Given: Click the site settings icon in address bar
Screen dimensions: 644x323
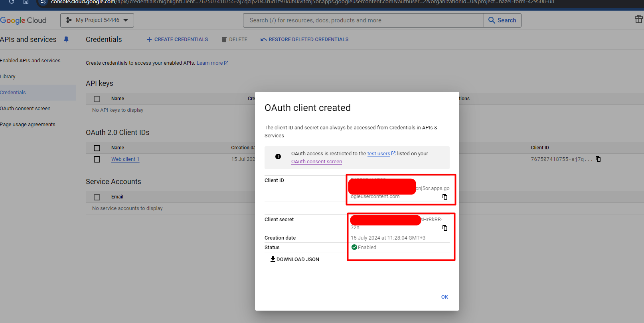Looking at the screenshot, I should tap(43, 2).
